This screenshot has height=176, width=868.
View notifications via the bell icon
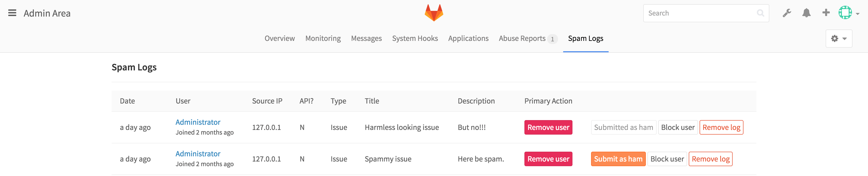coord(806,13)
